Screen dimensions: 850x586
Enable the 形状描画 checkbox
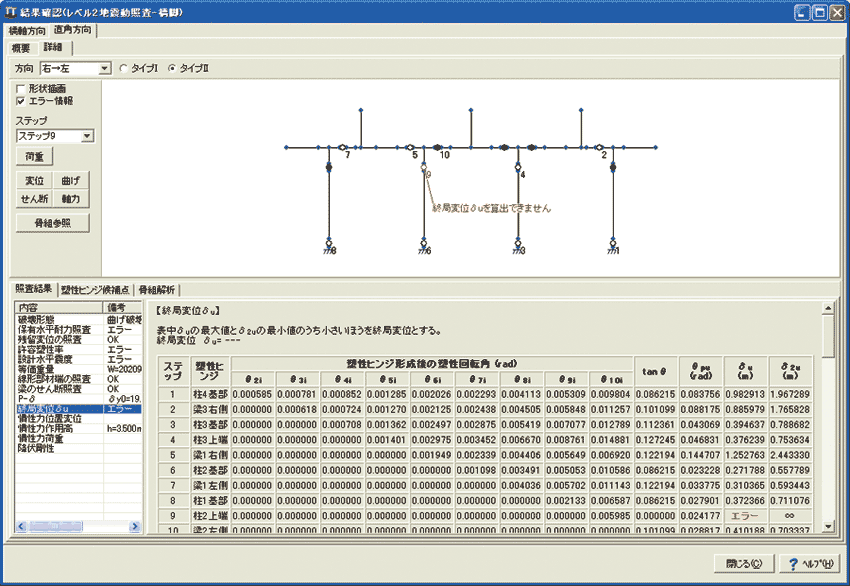(21, 88)
